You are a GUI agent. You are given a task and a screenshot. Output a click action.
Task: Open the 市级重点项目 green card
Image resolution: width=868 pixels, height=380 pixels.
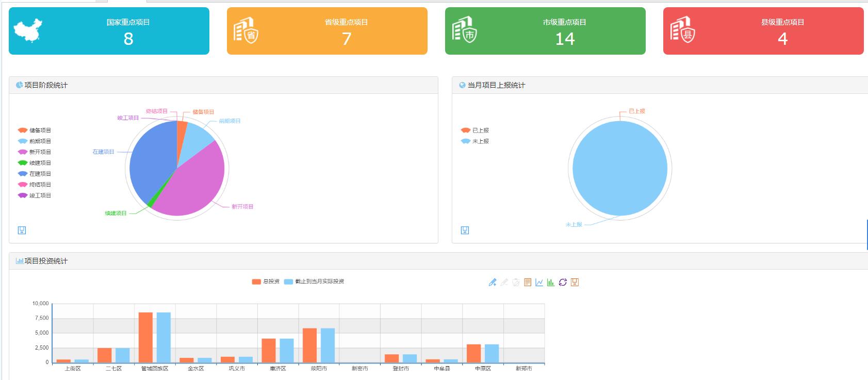[545, 31]
